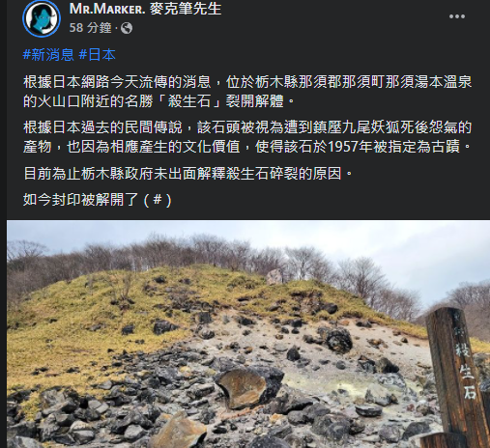Click the #日本 hashtag
This screenshot has width=490, height=448.
point(97,55)
